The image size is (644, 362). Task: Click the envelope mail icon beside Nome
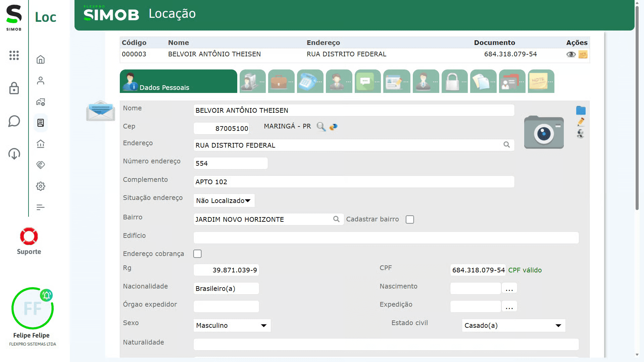pos(100,111)
